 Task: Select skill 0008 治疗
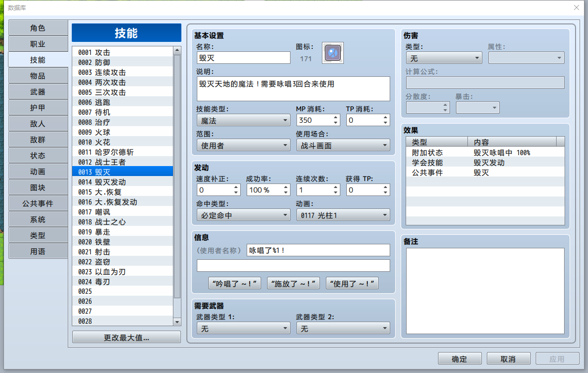pyautogui.click(x=123, y=122)
